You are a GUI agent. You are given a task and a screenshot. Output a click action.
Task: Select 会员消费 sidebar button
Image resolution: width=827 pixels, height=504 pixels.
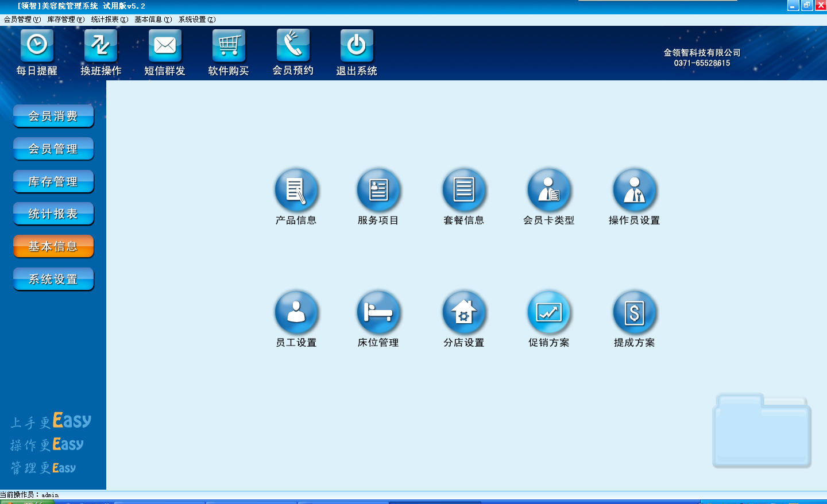pos(53,116)
